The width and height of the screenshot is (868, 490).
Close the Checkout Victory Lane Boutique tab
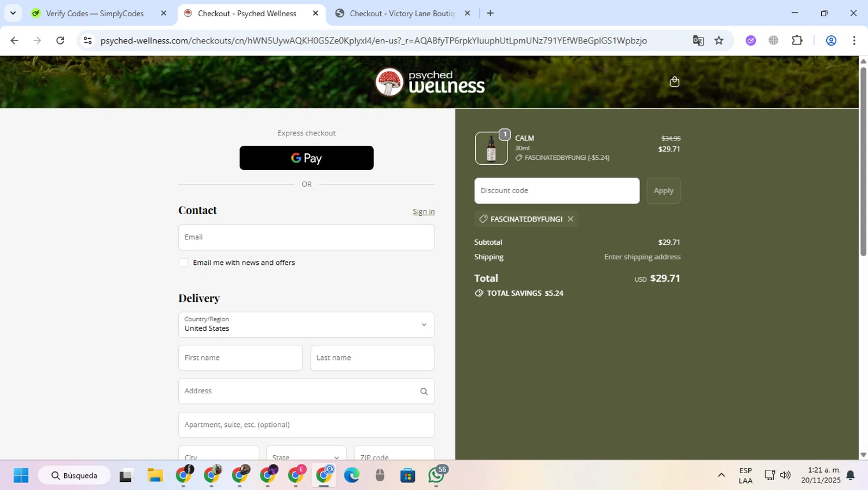point(468,13)
